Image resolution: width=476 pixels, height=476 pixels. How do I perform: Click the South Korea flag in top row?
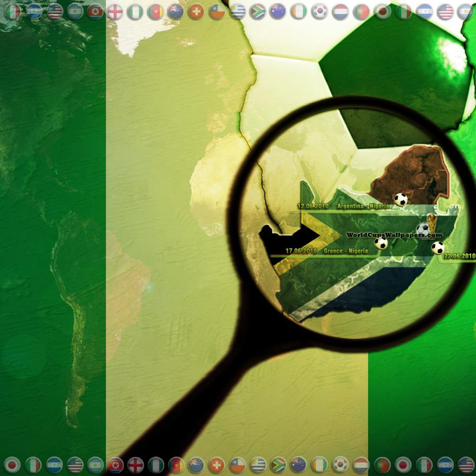pyautogui.click(x=319, y=11)
